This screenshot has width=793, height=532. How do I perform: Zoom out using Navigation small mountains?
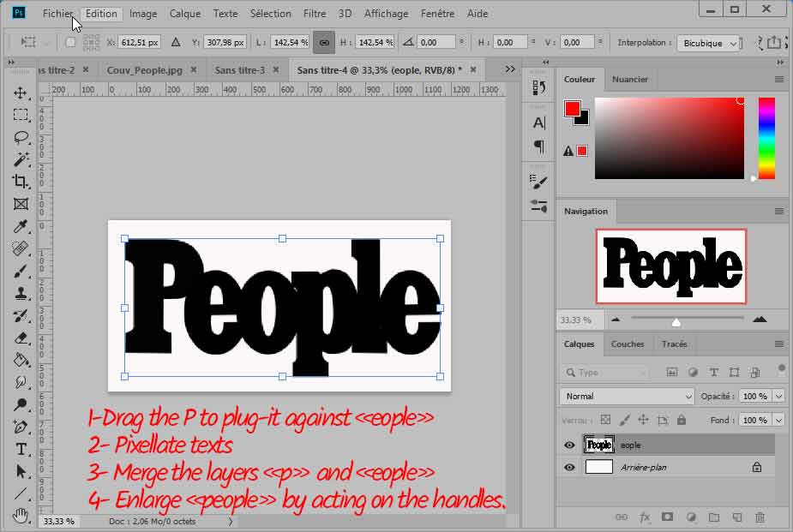tap(616, 320)
